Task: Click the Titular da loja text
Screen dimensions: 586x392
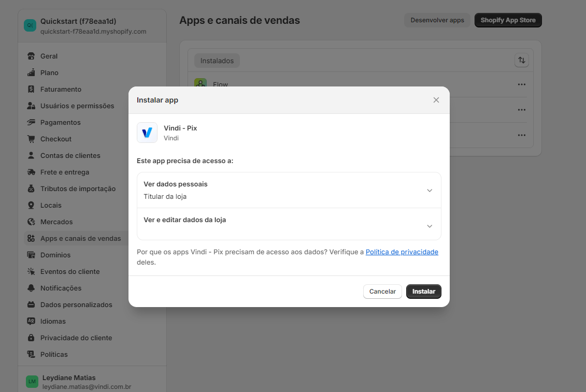Action: 165,196
